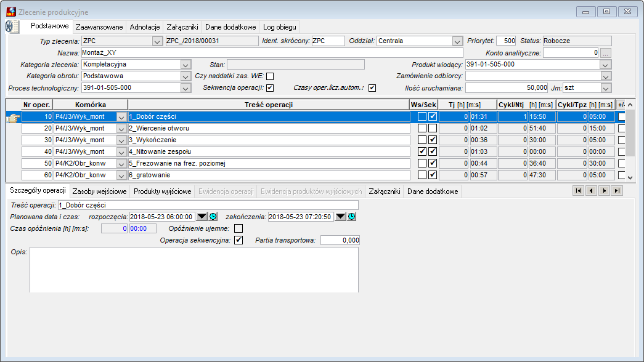
Task: Open the Typ zlecenia dropdown
Action: point(157,41)
